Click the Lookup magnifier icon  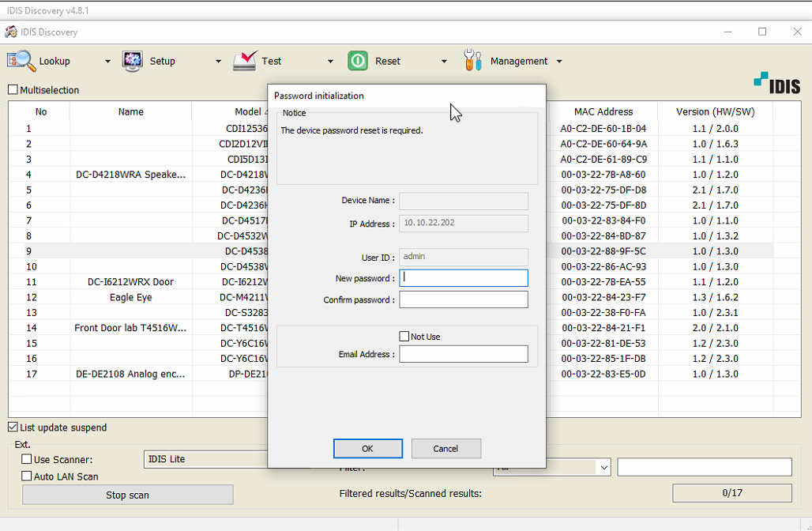point(21,61)
